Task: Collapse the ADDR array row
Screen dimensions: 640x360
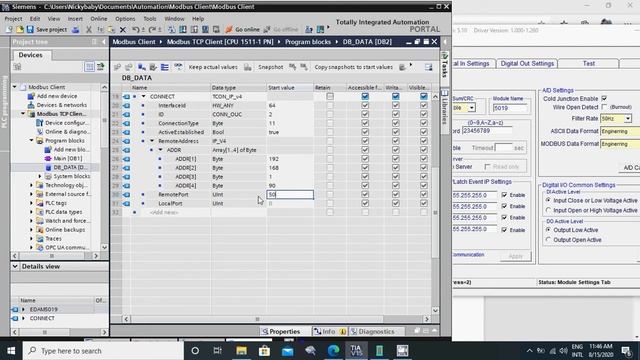Action: [160, 150]
